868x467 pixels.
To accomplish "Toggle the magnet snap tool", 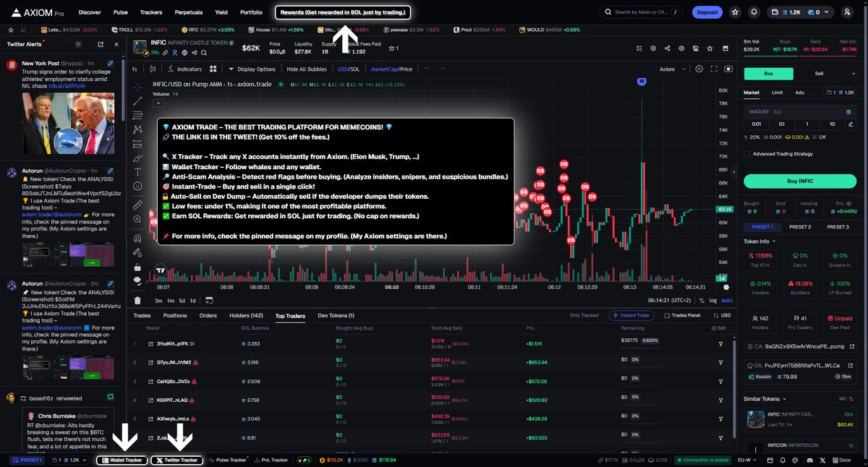I will click(137, 238).
